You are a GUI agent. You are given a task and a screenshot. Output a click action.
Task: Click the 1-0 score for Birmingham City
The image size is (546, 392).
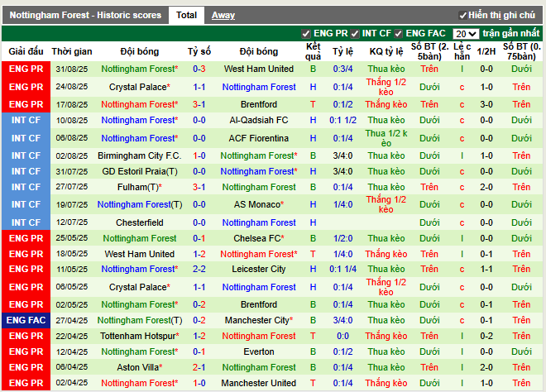(x=199, y=155)
